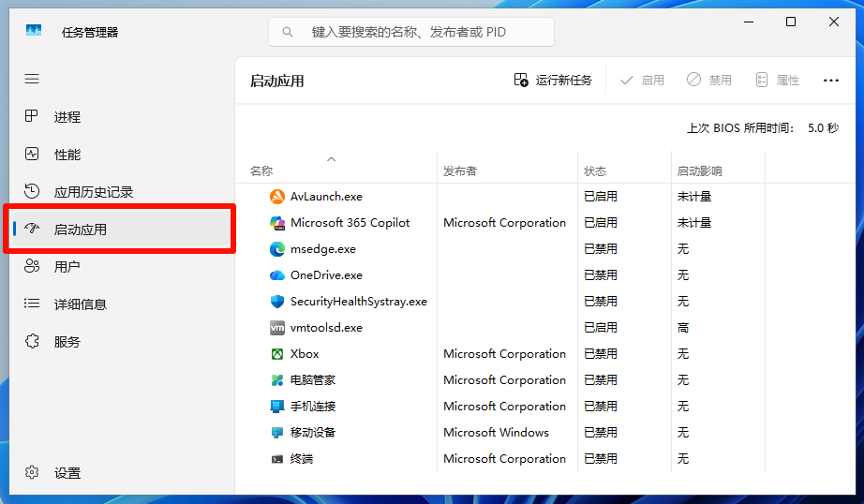Open the 详细信息 tab

123,304
